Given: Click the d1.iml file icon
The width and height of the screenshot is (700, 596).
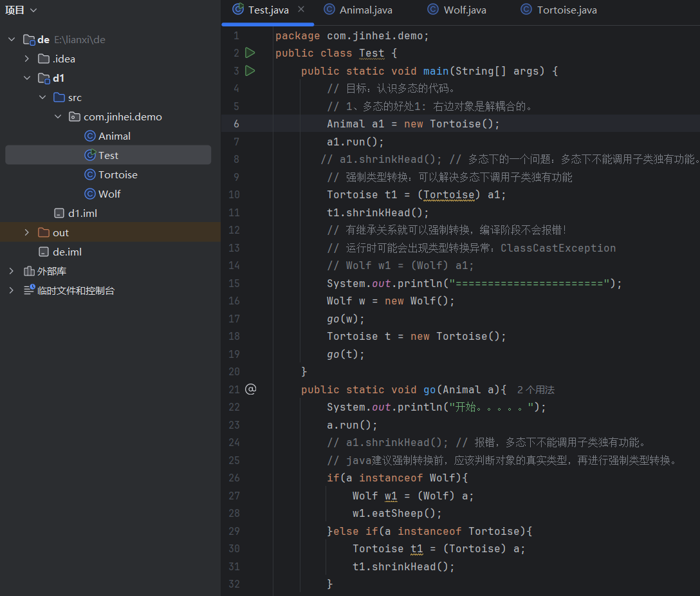Looking at the screenshot, I should (59, 213).
